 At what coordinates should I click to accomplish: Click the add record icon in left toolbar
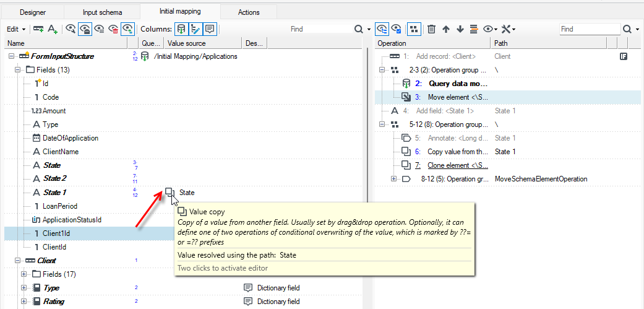pos(38,29)
